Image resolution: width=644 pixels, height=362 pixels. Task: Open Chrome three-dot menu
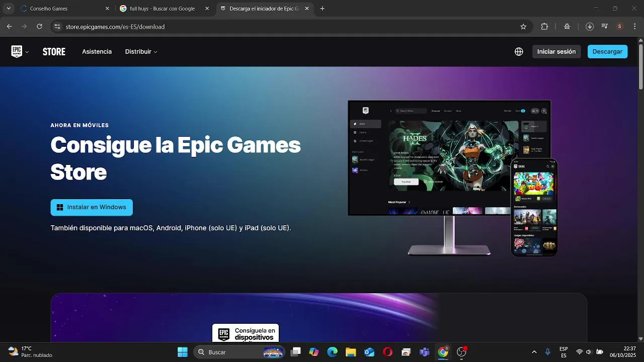pyautogui.click(x=634, y=27)
